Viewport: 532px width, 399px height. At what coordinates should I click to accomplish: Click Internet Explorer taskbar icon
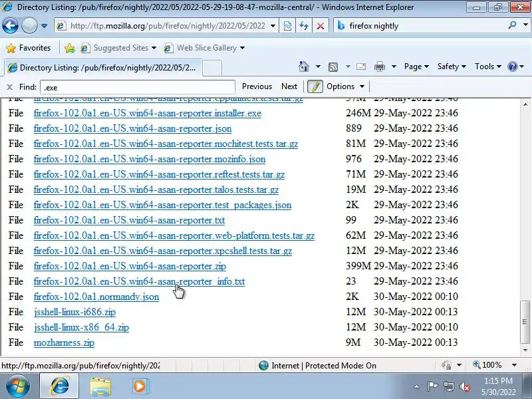coord(59,386)
